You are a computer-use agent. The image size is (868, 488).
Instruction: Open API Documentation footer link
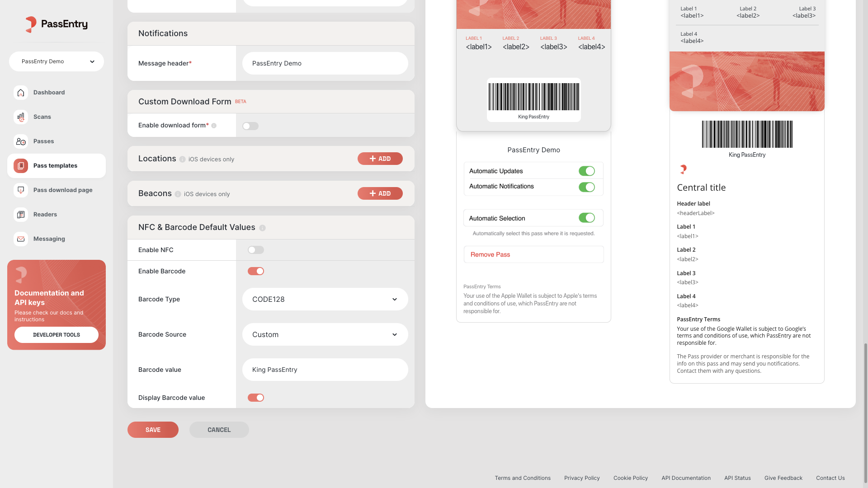click(x=686, y=478)
